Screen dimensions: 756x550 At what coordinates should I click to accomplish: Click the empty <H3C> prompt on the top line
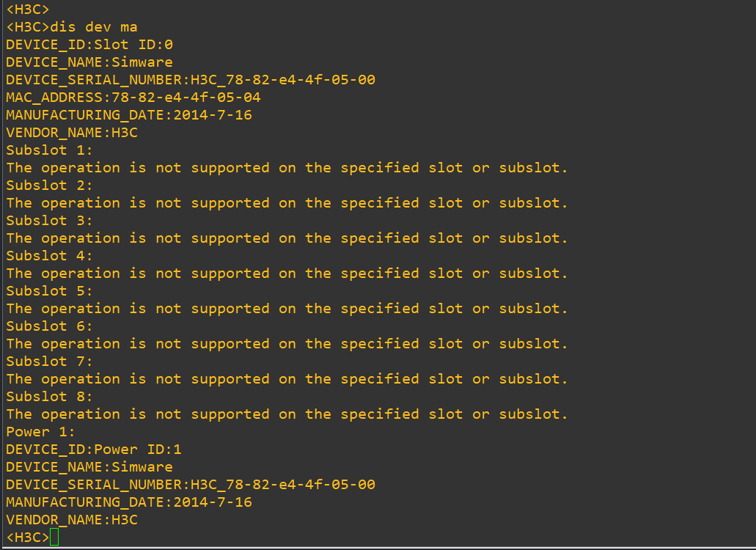coord(28,10)
